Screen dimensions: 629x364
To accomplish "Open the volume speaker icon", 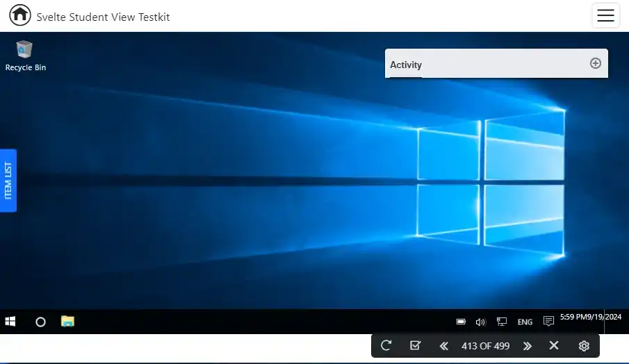I will [480, 322].
